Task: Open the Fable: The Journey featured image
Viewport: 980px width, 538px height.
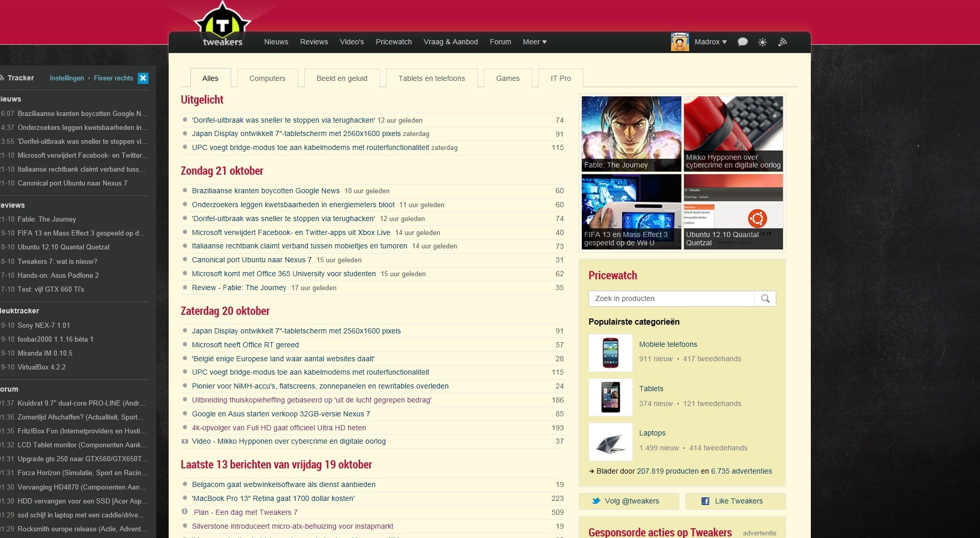Action: tap(631, 133)
